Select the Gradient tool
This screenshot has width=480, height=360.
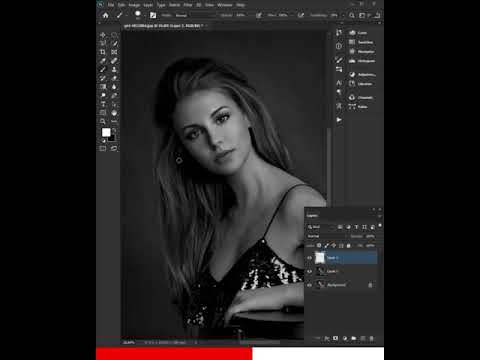click(103, 87)
